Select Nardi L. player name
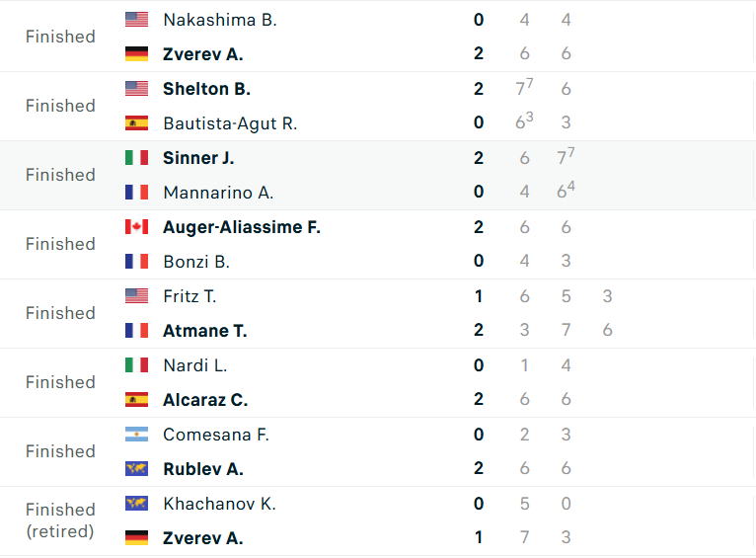 click(x=194, y=365)
